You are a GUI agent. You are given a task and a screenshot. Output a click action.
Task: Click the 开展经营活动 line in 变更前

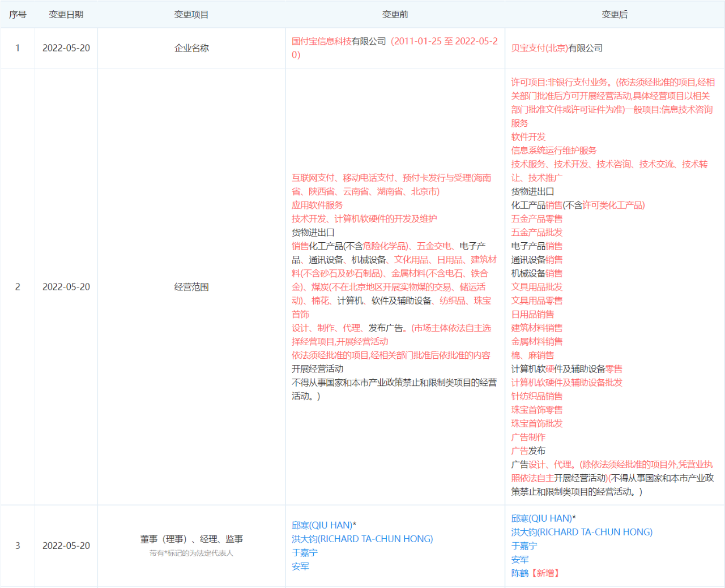[x=317, y=368]
